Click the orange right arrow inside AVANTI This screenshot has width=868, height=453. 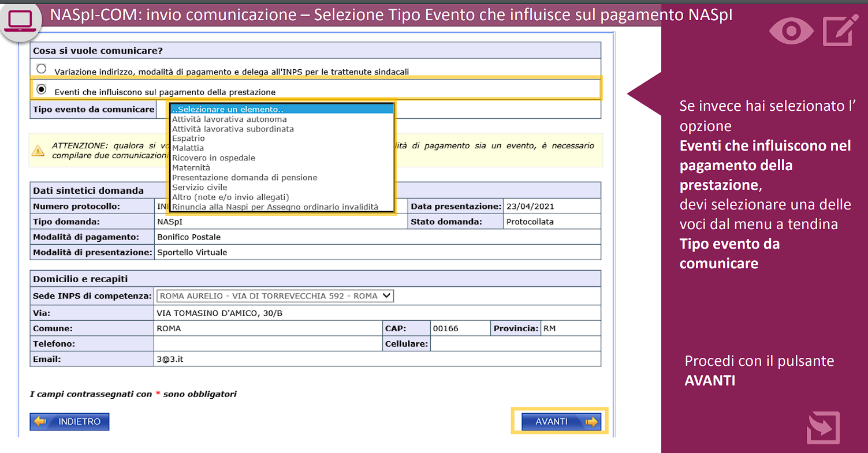[x=593, y=421]
